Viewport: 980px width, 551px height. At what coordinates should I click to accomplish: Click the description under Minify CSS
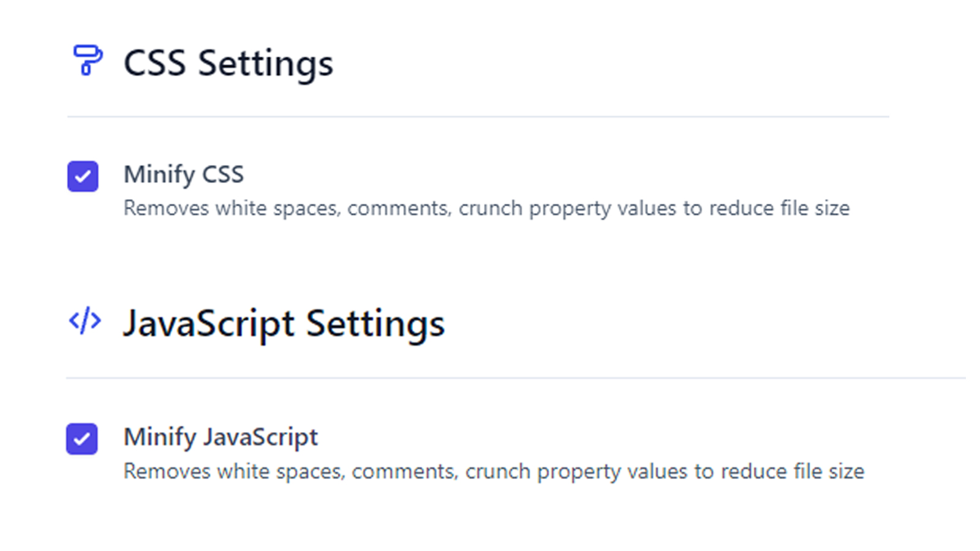(x=486, y=209)
